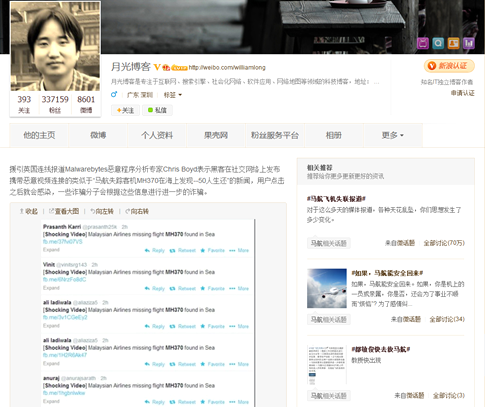The height and width of the screenshot is (407, 485).
Task: Rotate image right with 向右转
Action: [x=137, y=211]
